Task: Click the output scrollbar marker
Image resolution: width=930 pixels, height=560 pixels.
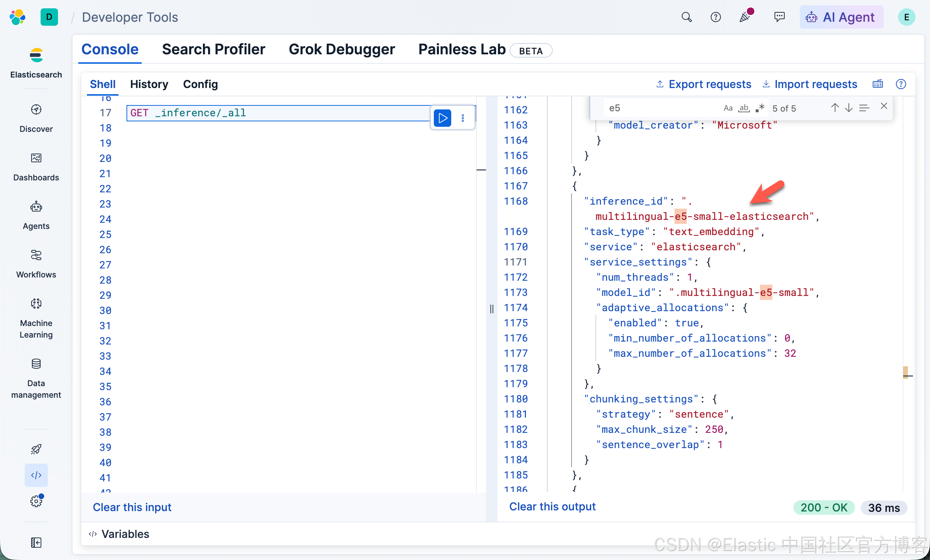Action: pyautogui.click(x=905, y=372)
